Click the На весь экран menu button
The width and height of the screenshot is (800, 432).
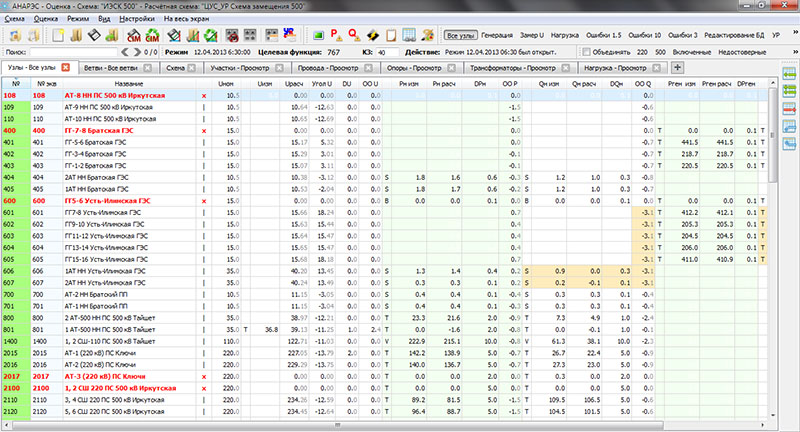(186, 19)
